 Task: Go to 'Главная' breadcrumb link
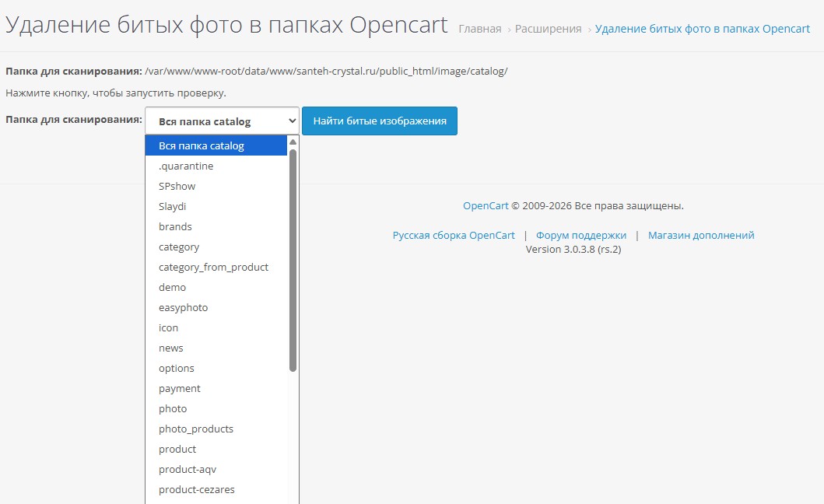point(479,29)
